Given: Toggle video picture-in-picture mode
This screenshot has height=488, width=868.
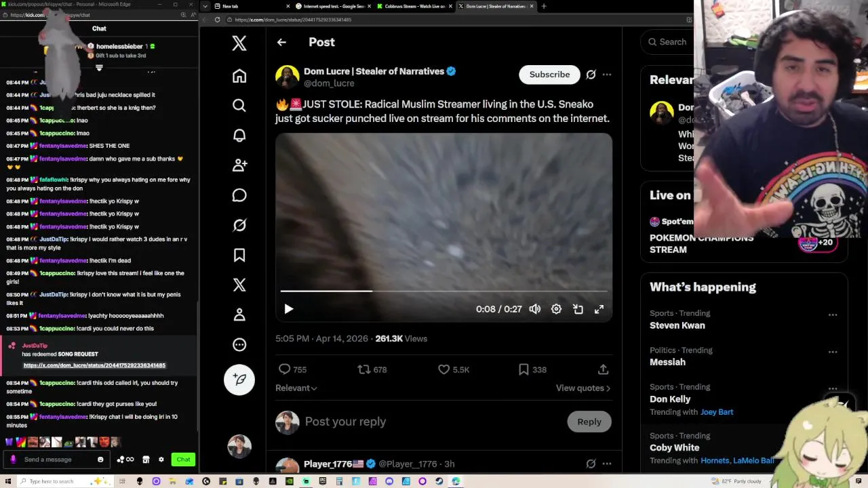Looking at the screenshot, I should [578, 309].
